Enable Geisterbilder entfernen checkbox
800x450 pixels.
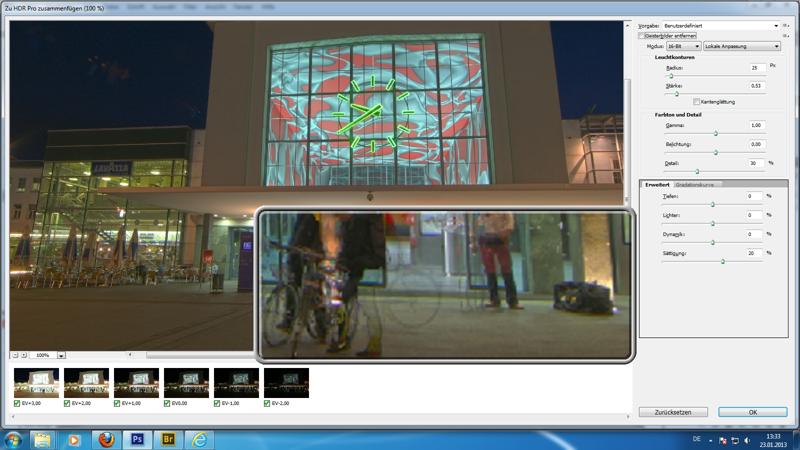pyautogui.click(x=642, y=36)
